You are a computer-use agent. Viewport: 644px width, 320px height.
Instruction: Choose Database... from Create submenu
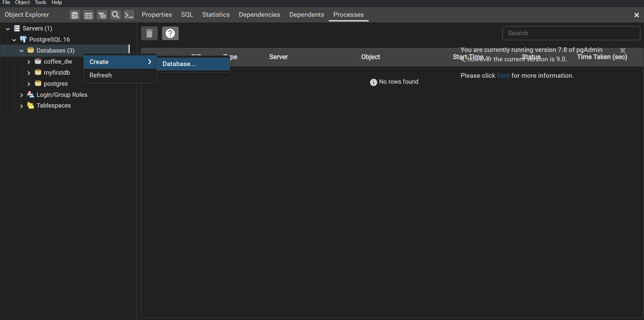[194, 64]
